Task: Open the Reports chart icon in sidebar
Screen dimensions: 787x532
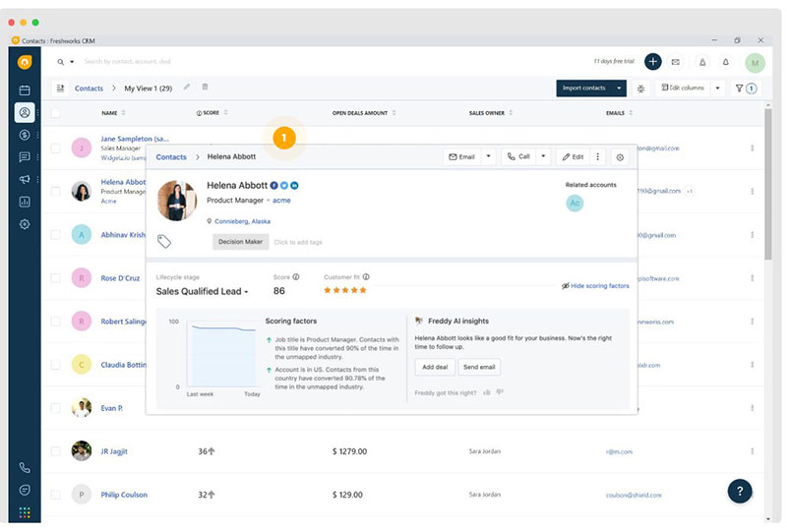Action: click(24, 202)
